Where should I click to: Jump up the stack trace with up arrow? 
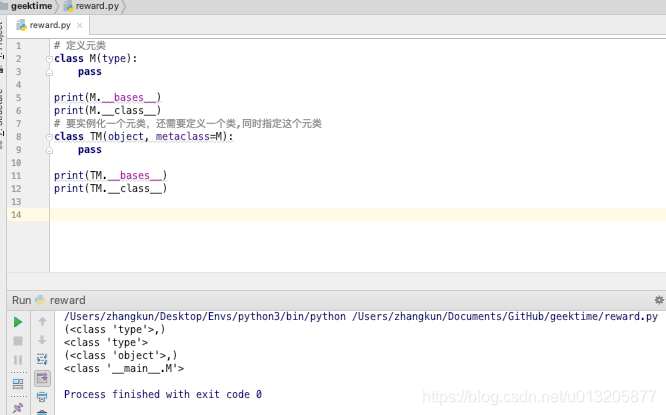click(42, 322)
